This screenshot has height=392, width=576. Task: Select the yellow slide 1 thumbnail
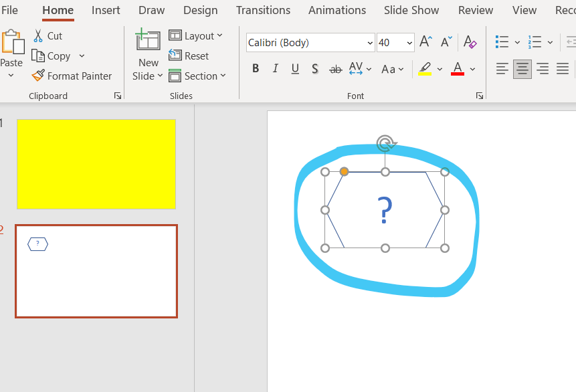[96, 164]
